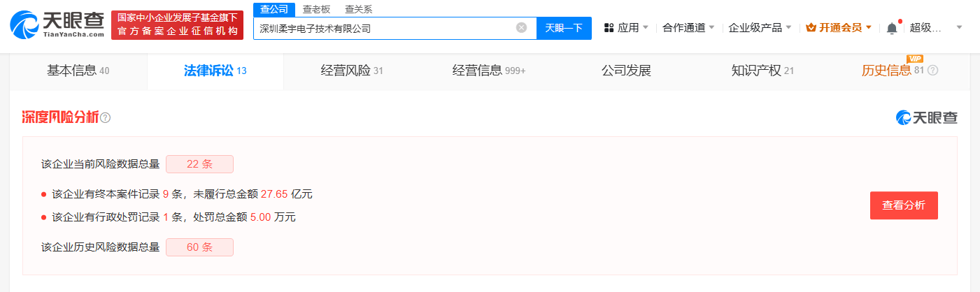Expand the 合作通道 dropdown
This screenshot has height=292, width=980.
click(688, 28)
